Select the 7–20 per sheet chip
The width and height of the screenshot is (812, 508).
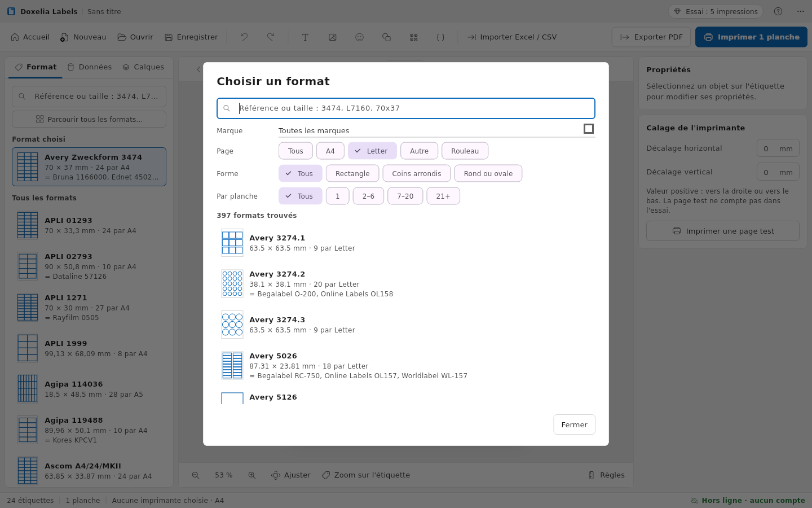[405, 196]
